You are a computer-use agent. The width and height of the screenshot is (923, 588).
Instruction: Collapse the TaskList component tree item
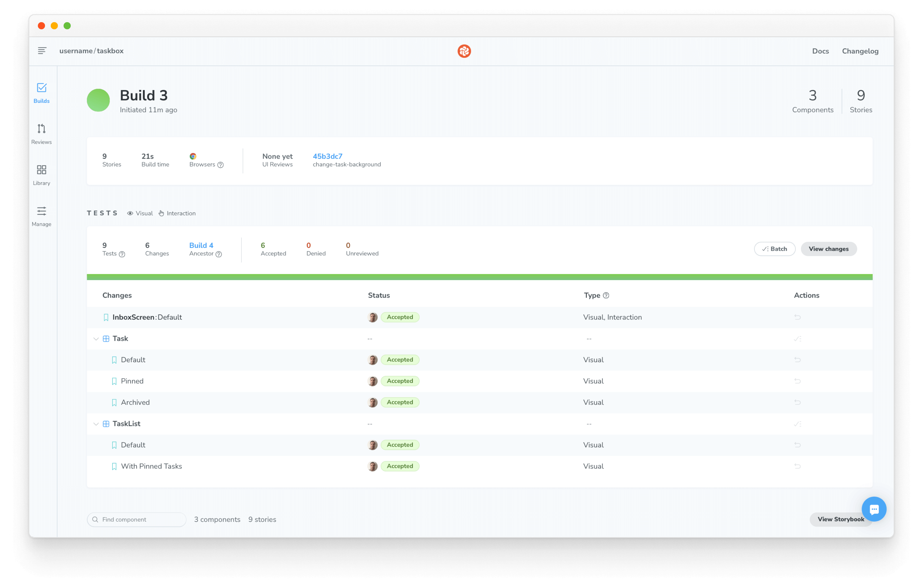pyautogui.click(x=97, y=423)
